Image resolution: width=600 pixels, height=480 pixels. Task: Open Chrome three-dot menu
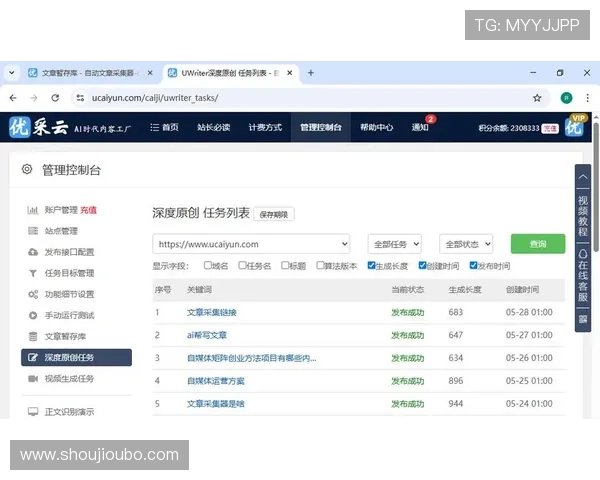tap(587, 98)
